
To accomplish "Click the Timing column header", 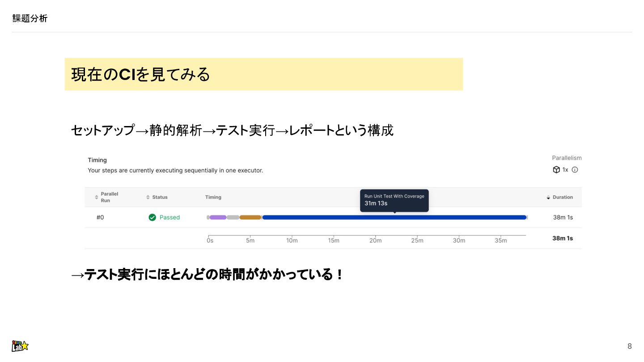I will coord(213,197).
